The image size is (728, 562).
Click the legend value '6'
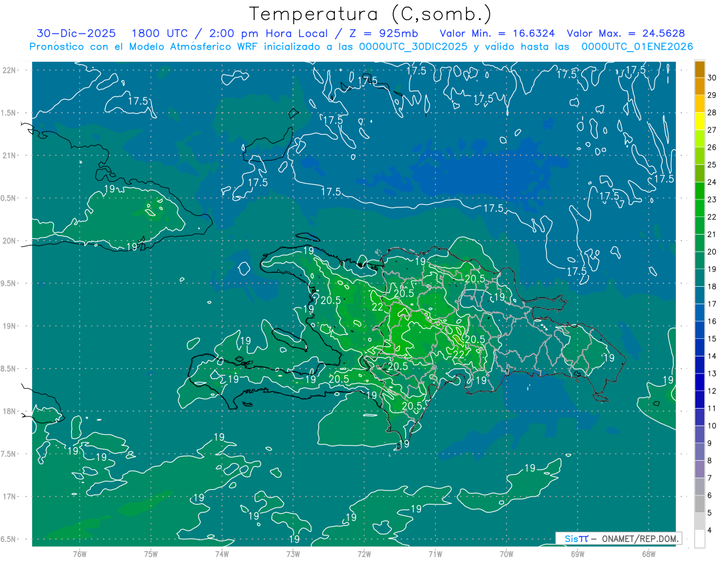coord(710,495)
